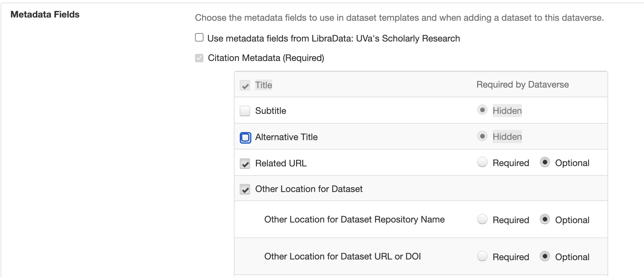Enable the Alternative Title checkbox
Image resolution: width=644 pixels, height=277 pixels.
point(245,138)
